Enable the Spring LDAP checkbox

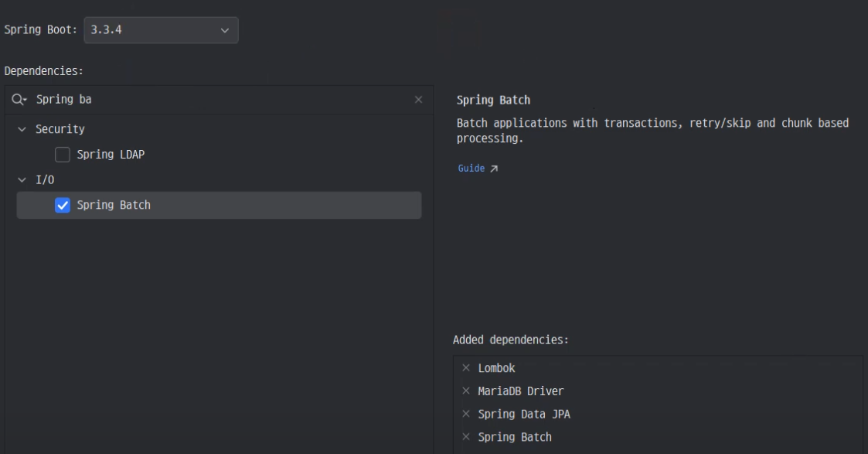(63, 155)
